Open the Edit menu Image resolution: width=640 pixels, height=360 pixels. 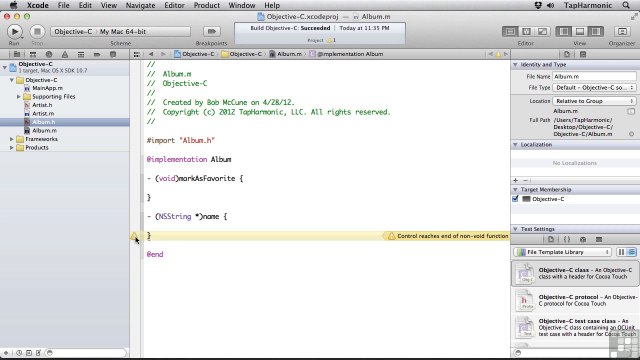pos(85,5)
